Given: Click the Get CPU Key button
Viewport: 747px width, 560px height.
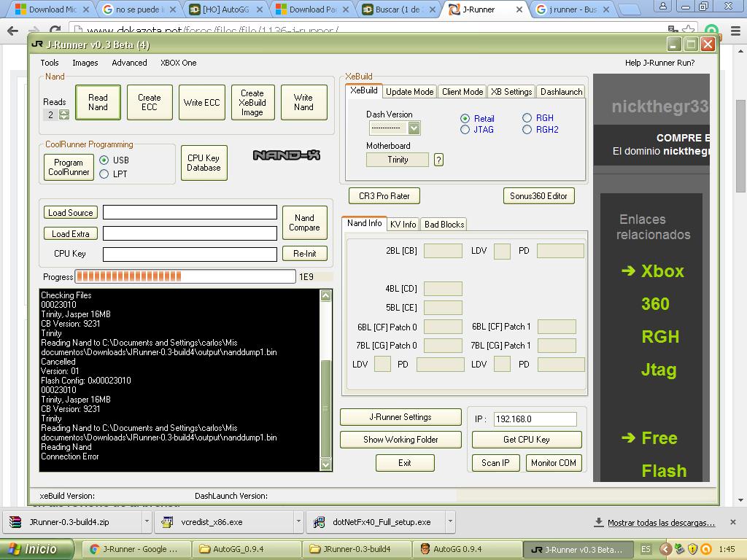Looking at the screenshot, I should click(527, 440).
